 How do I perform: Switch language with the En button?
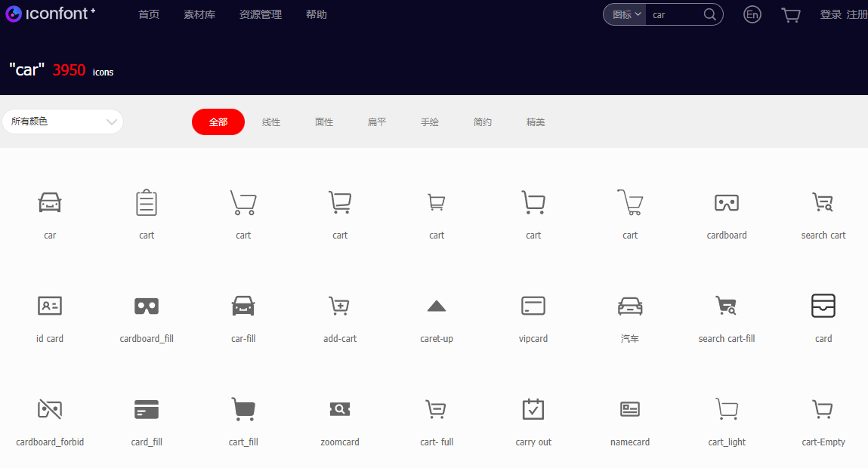pyautogui.click(x=752, y=14)
